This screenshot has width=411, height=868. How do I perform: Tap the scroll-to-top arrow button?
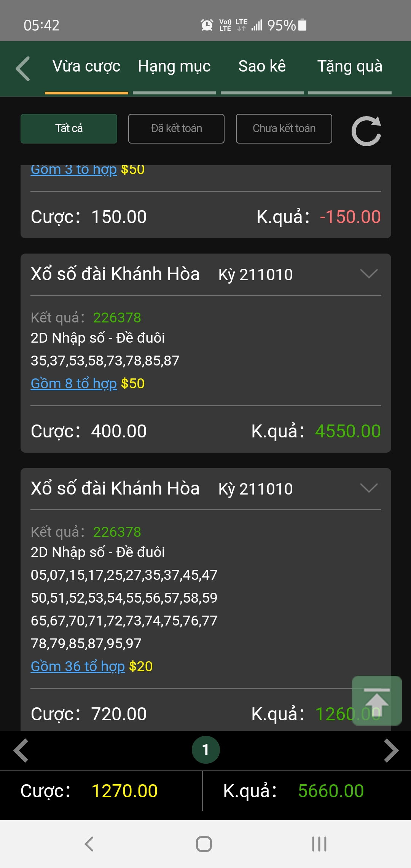click(x=377, y=700)
